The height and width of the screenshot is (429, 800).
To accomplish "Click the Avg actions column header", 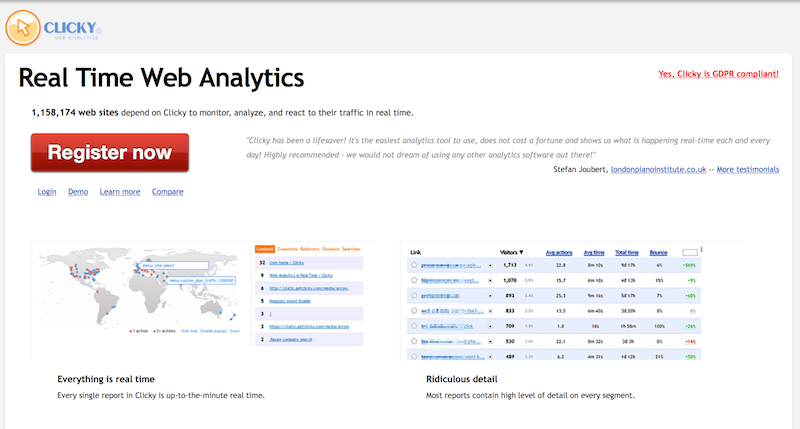I will pyautogui.click(x=559, y=253).
